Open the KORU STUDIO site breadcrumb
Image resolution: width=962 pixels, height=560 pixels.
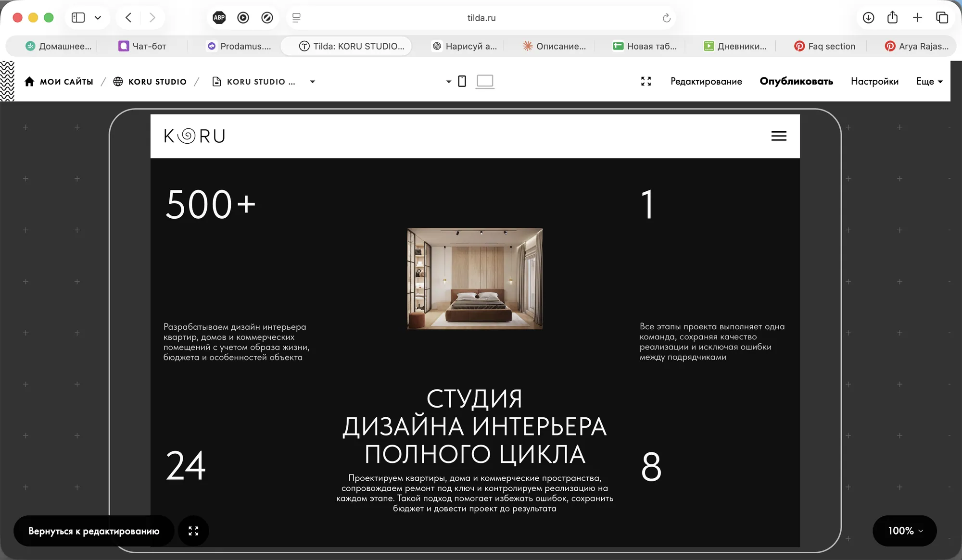click(x=150, y=82)
